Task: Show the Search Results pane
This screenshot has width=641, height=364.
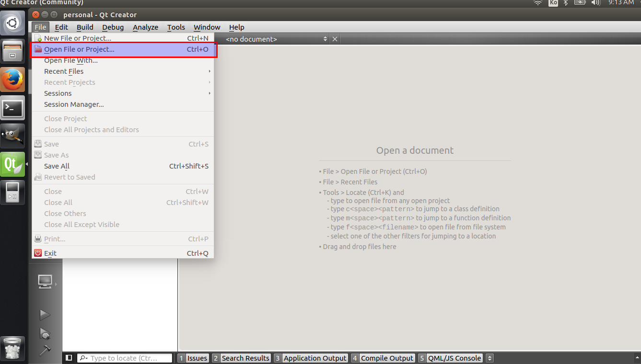Action: (241, 358)
